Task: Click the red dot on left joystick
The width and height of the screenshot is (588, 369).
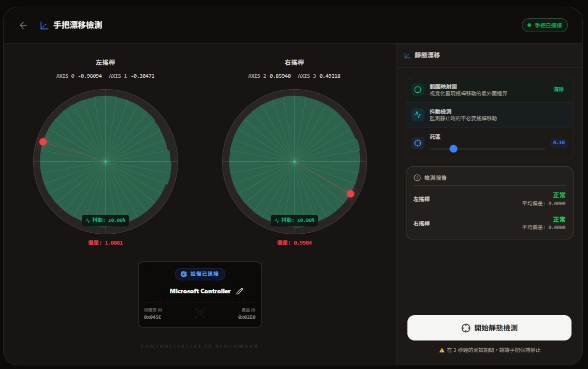Action: pyautogui.click(x=43, y=142)
